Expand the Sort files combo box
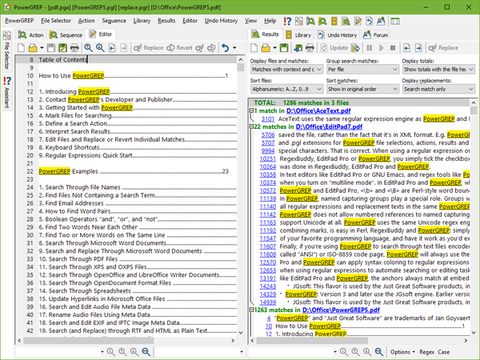 (x=287, y=89)
